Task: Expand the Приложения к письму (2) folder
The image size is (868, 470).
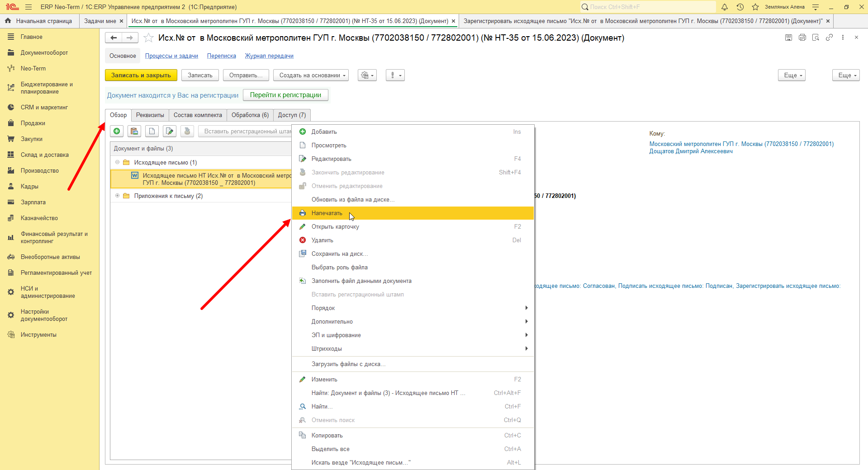Action: coord(117,196)
